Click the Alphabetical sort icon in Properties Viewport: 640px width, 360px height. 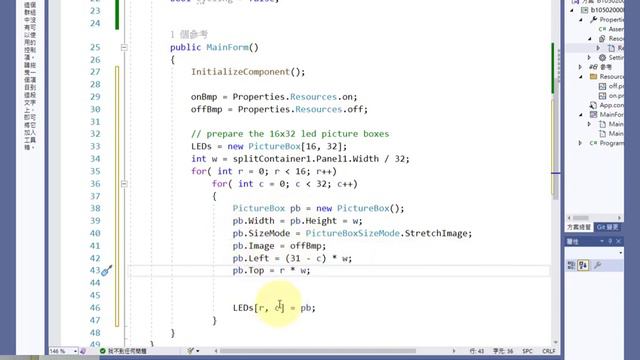[583, 266]
